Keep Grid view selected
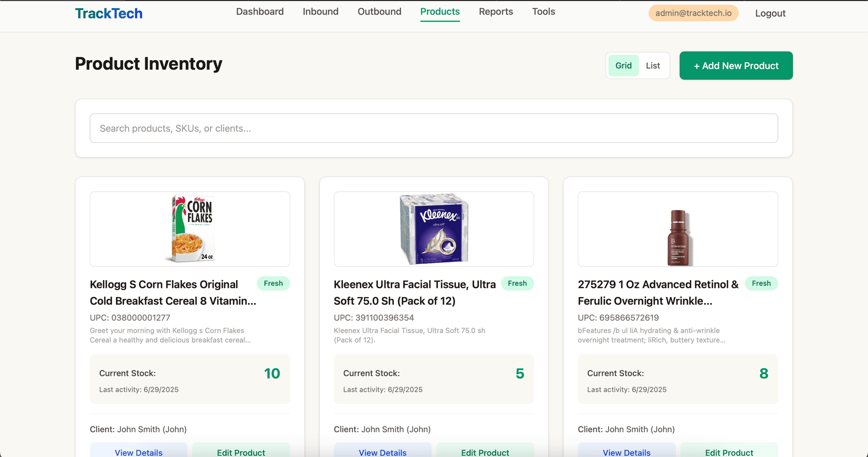Image resolution: width=868 pixels, height=457 pixels. (x=623, y=65)
